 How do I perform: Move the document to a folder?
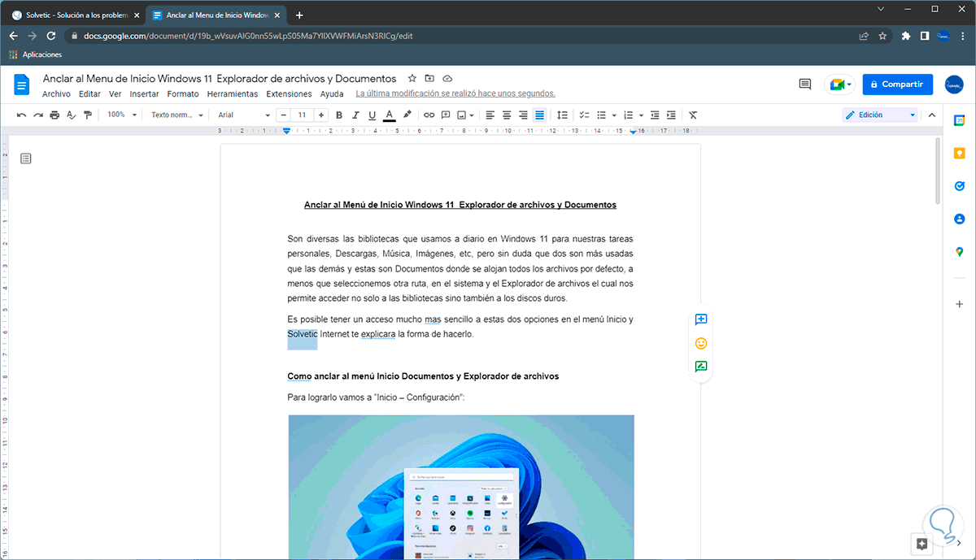pos(429,79)
